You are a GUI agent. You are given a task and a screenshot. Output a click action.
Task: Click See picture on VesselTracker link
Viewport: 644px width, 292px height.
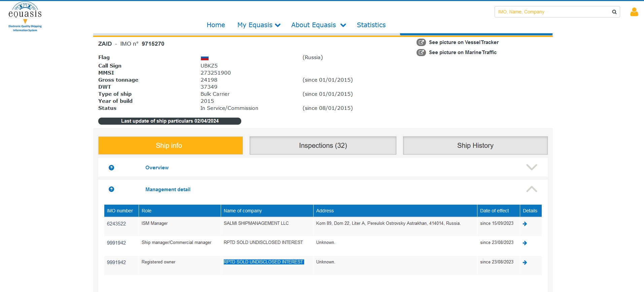464,42
